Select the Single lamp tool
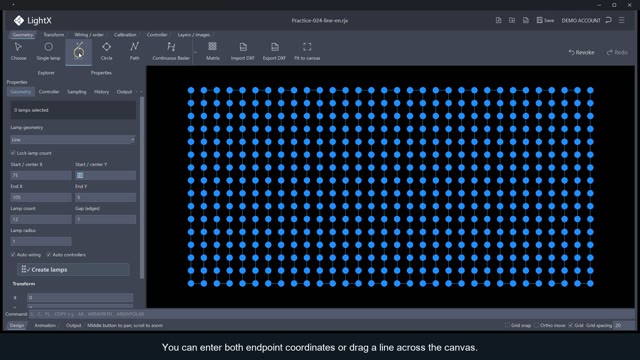The image size is (640, 360). (48, 52)
